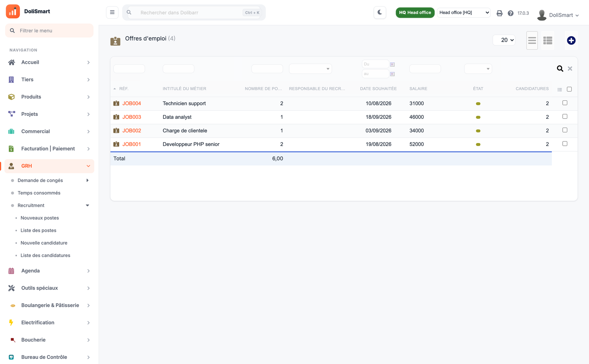Viewport: 589px width, 364px height.
Task: Add a new job offer with plus icon
Action: coord(571,40)
